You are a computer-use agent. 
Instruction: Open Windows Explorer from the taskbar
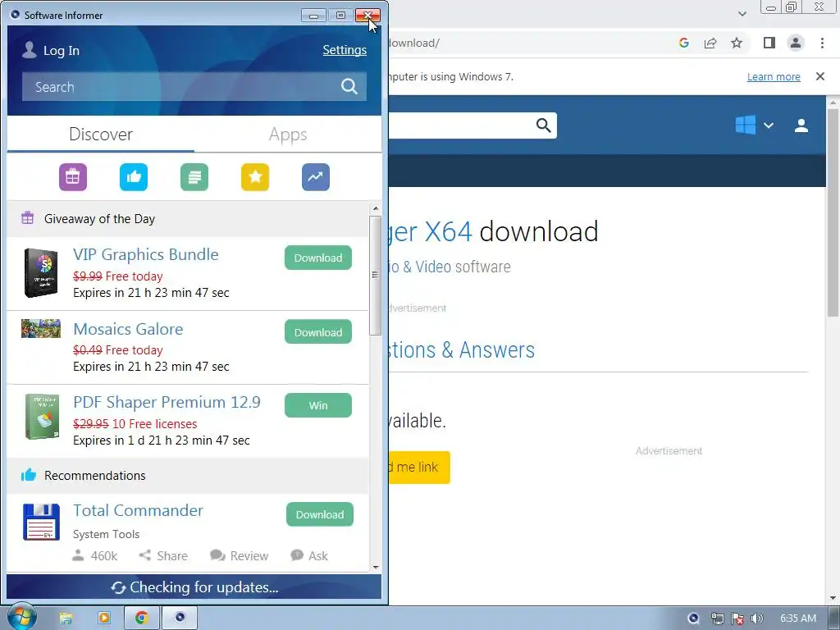(x=66, y=618)
